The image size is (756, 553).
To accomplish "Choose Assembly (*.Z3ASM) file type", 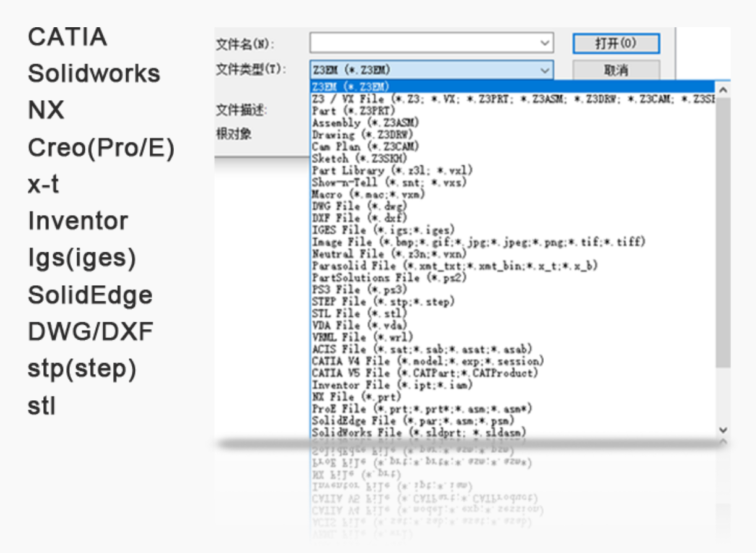I will (x=363, y=122).
